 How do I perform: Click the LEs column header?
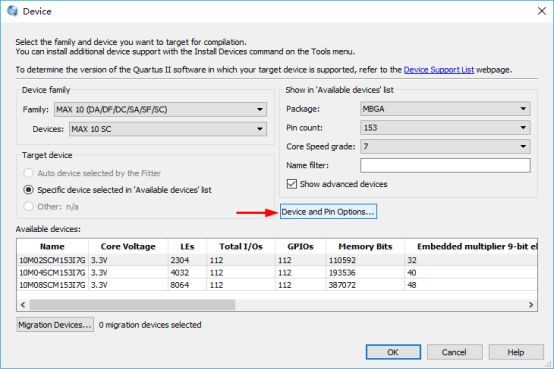(x=187, y=246)
